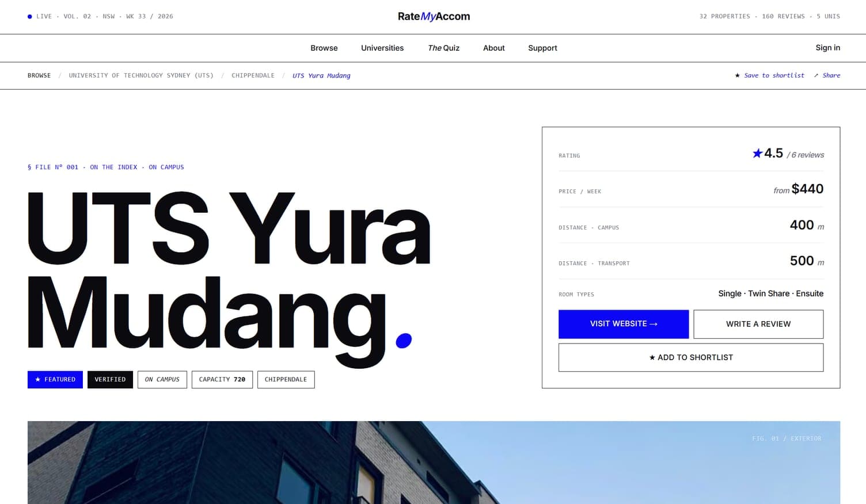Click the 'RATING' label
Screen dimensions: 866x504
point(569,156)
